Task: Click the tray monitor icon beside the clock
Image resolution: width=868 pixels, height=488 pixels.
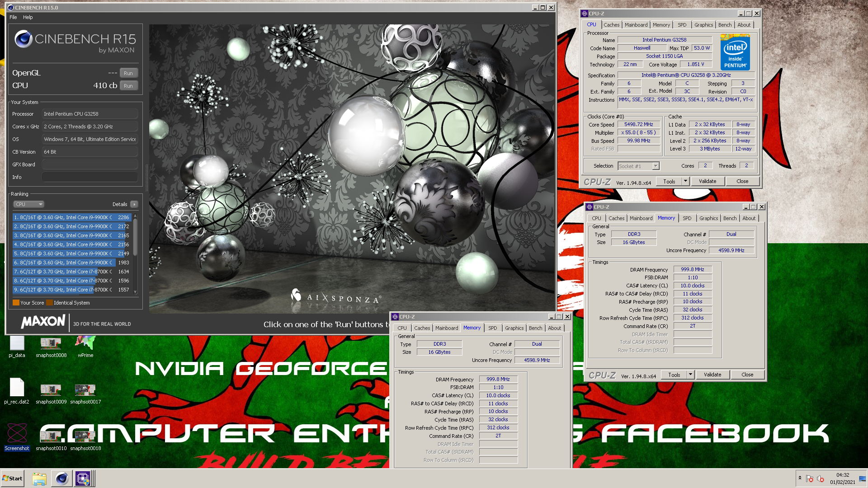Action: (x=863, y=479)
